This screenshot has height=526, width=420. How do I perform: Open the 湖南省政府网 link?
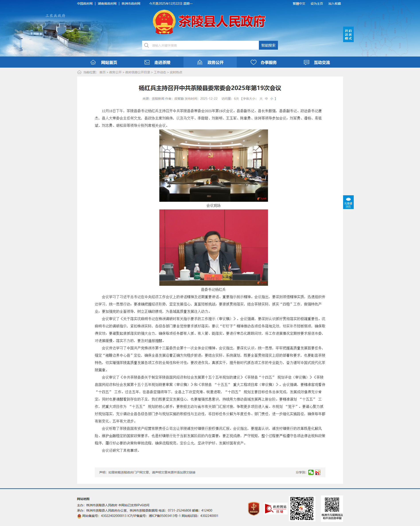point(107,4)
